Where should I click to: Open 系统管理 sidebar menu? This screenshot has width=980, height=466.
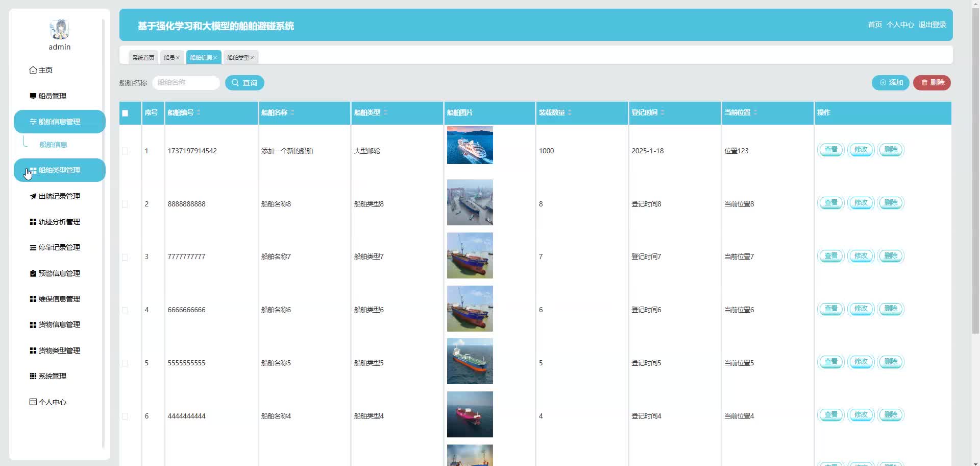[48, 376]
